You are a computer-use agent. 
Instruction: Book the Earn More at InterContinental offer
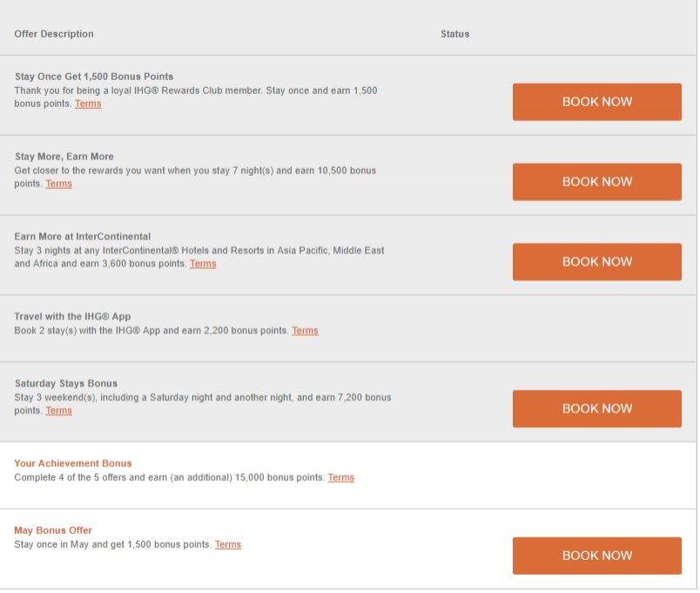click(597, 262)
